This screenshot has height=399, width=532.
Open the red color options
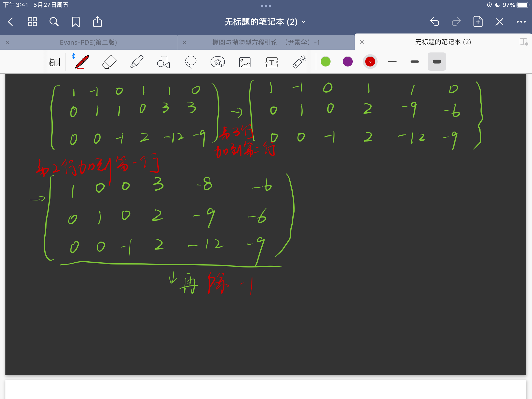point(370,62)
